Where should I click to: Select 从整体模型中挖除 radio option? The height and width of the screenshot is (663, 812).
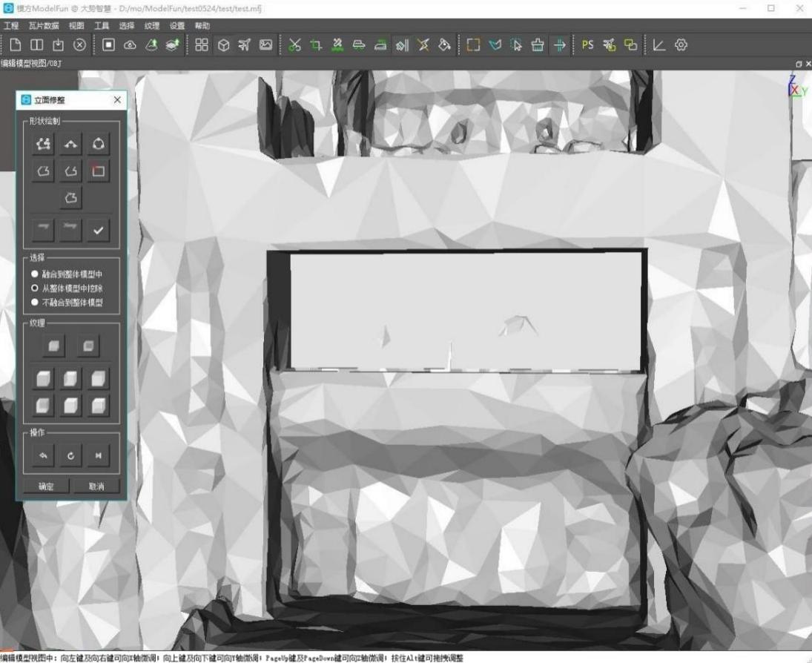[67, 288]
